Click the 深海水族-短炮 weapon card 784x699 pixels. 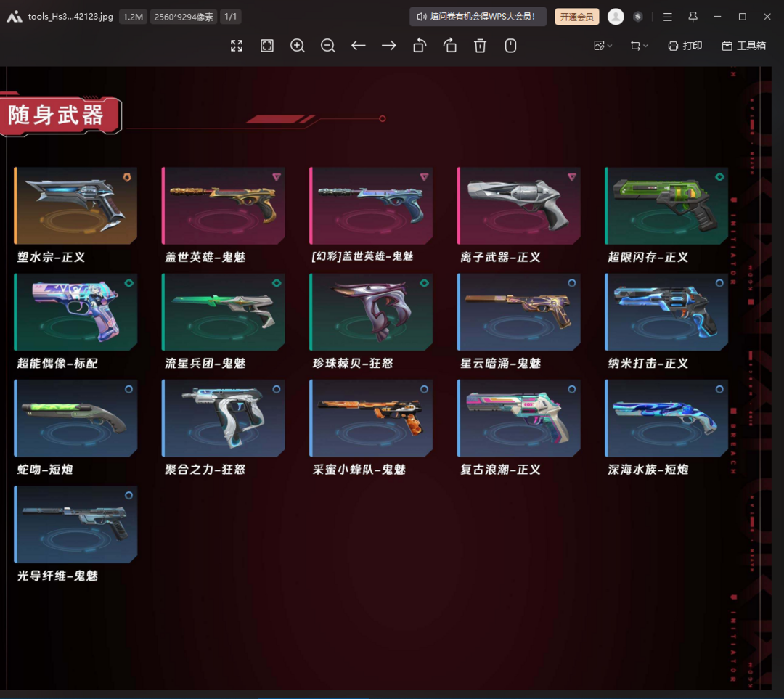click(666, 418)
